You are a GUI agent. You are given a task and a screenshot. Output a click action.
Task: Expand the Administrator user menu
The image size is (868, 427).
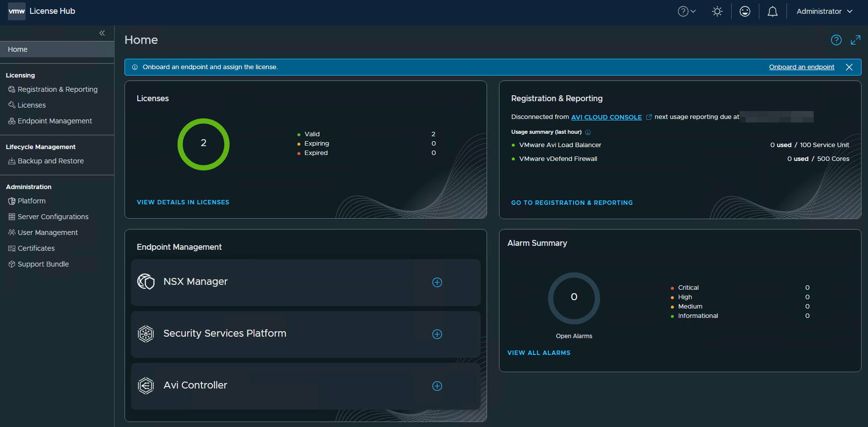click(825, 11)
